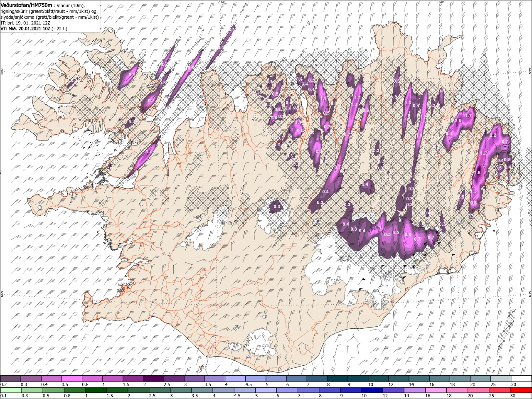Click the '0.1' label in lower legend row
Viewport: 532px width, 399px height.
pos(3,396)
